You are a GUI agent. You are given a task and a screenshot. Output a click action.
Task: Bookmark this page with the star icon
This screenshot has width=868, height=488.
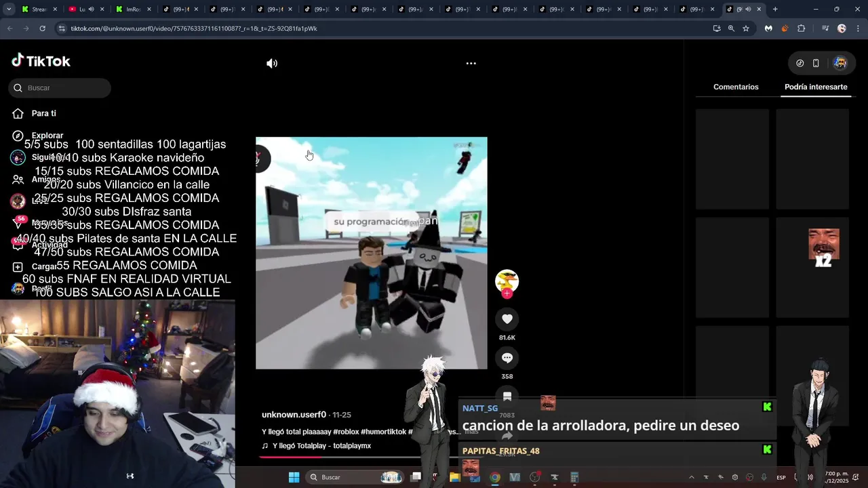coord(746,28)
